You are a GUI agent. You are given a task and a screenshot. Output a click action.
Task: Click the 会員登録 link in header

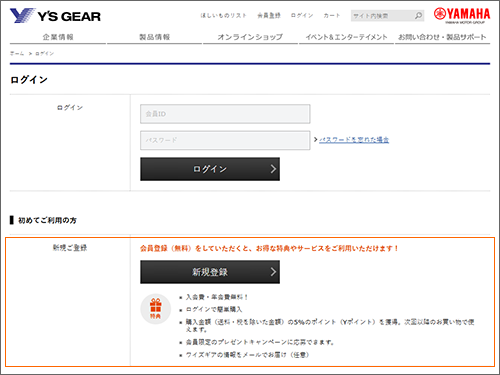(x=269, y=15)
